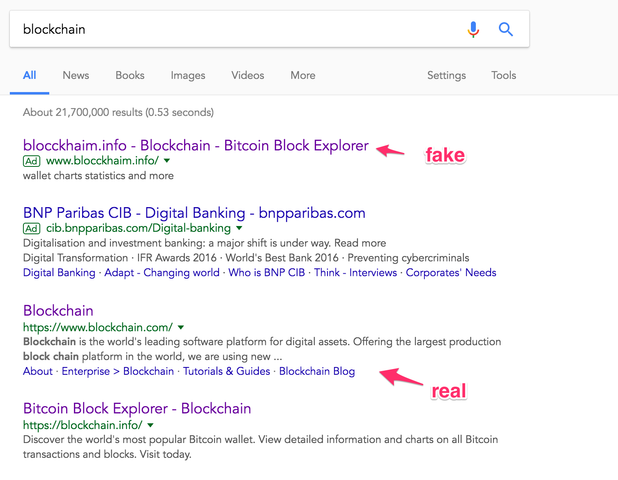Click the voice search microphone icon
618x480 pixels.
[x=474, y=30]
